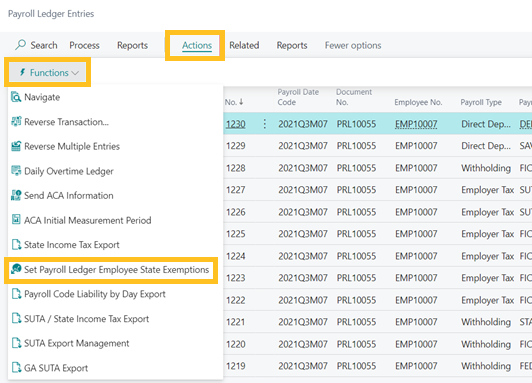This screenshot has width=532, height=383.
Task: Click Payroll Date Code column header
Action: [x=298, y=97]
